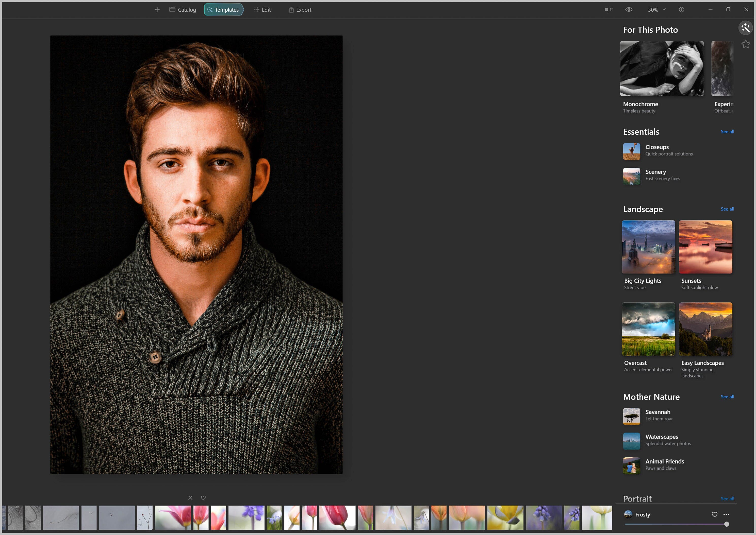The image size is (756, 535).
Task: Click the Export module in top navigation
Action: tap(299, 10)
